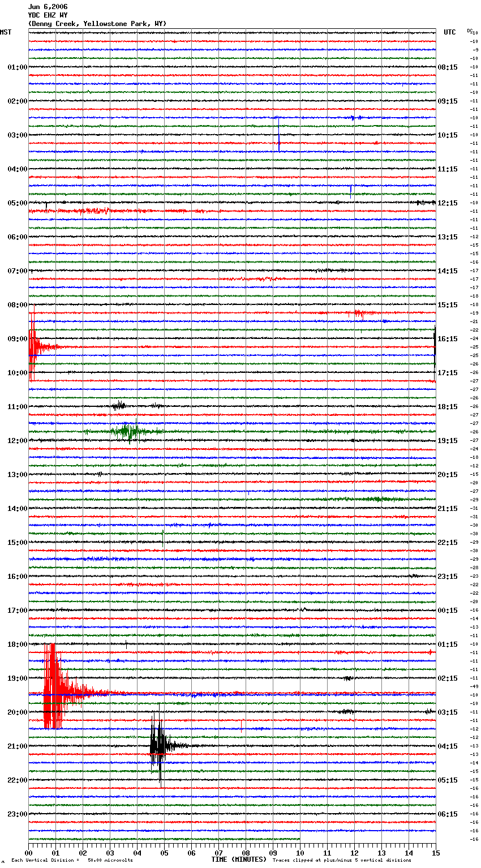Viewport: 481px width, 868px height.
Task: Click the 04:15 UTC time label
Action: pos(448,746)
